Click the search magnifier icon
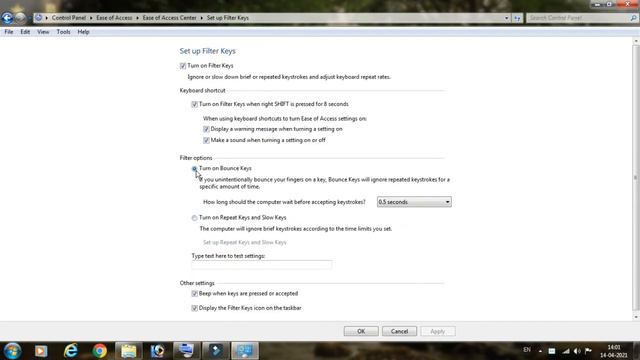640x360 pixels. 633,18
